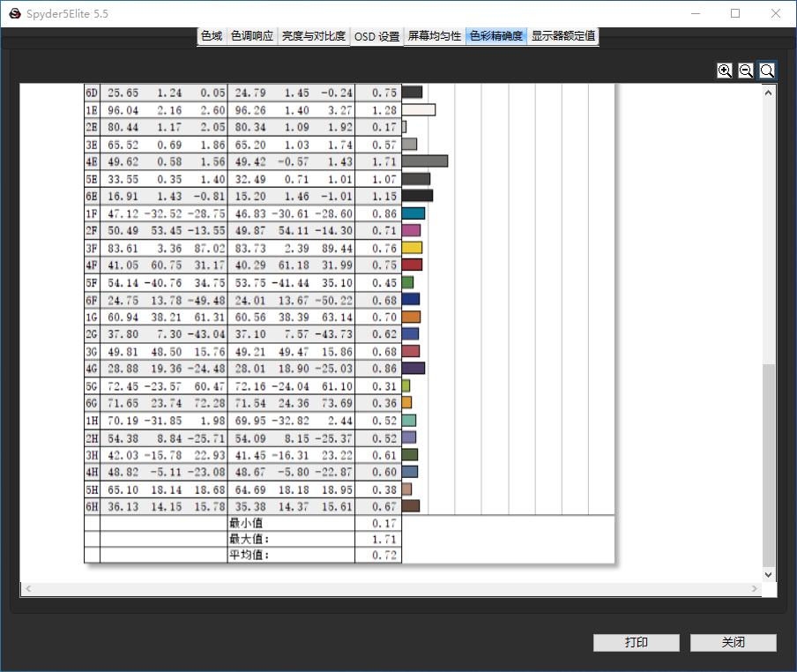The width and height of the screenshot is (797, 672).
Task: Maximize the Spyder5Elite window
Action: click(x=735, y=14)
